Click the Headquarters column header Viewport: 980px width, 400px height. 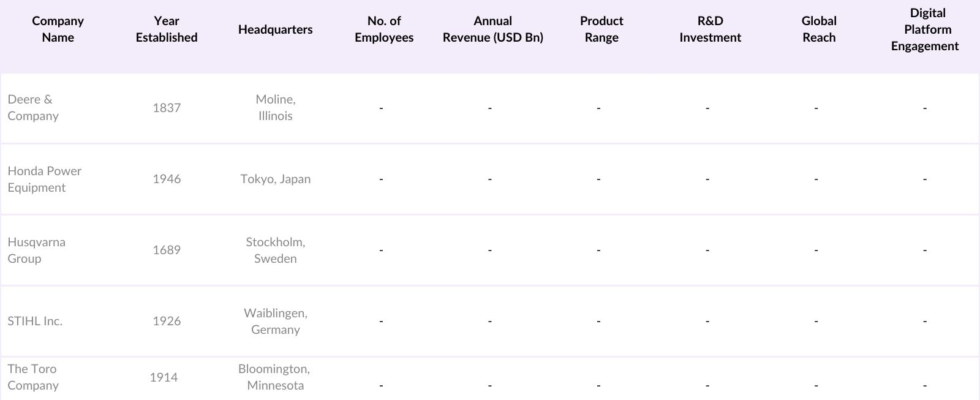coord(275,29)
